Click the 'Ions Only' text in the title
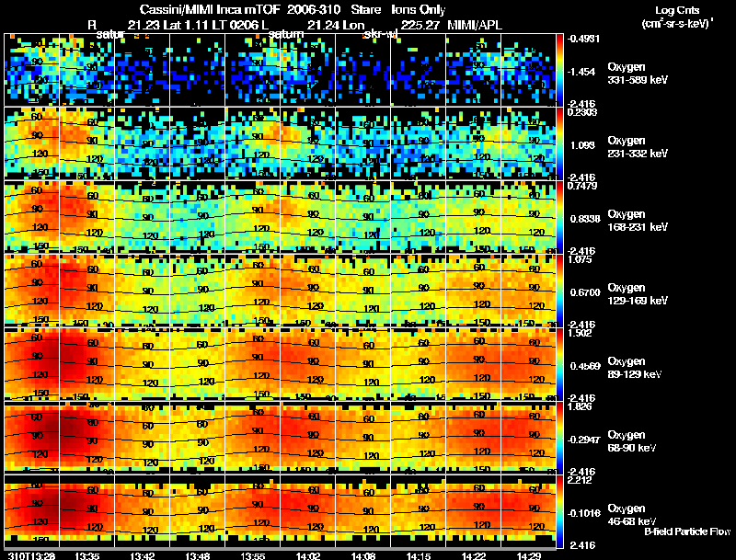 click(419, 10)
